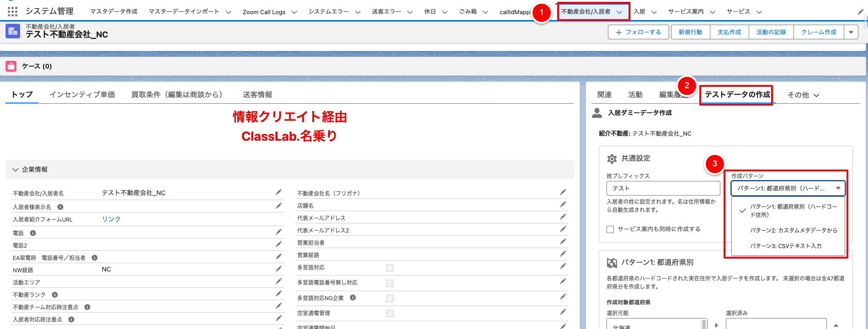The image size is (868, 329).
Task: Open the システムエラー nav dropdown arrow
Action: coord(358,12)
